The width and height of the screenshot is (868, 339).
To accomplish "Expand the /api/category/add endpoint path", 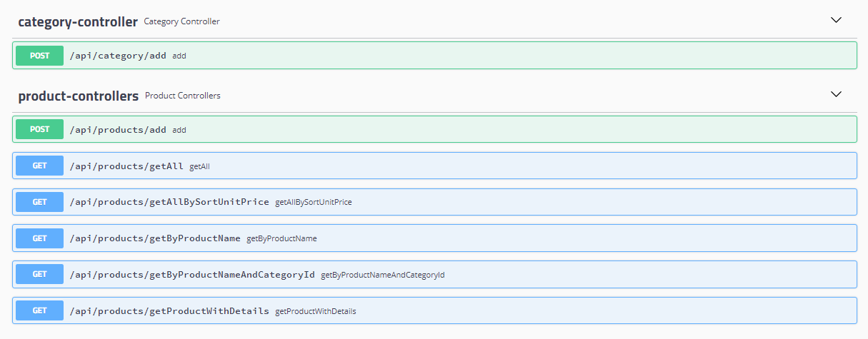I will click(118, 55).
